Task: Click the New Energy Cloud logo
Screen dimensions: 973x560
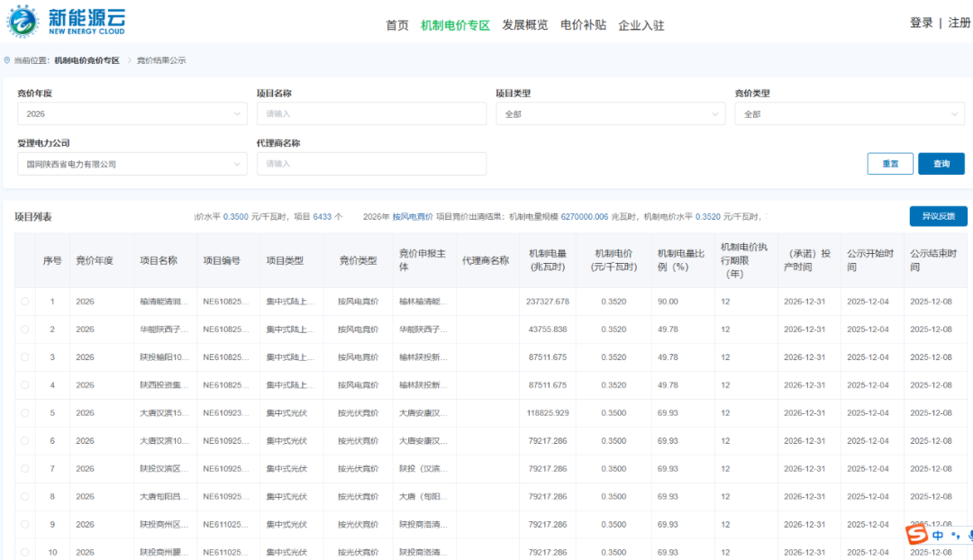Action: (x=68, y=21)
